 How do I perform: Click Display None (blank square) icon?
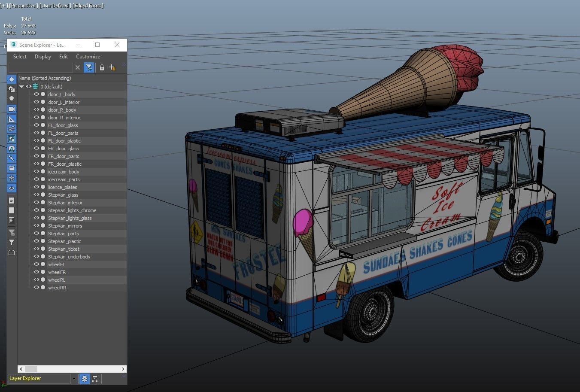(x=12, y=210)
